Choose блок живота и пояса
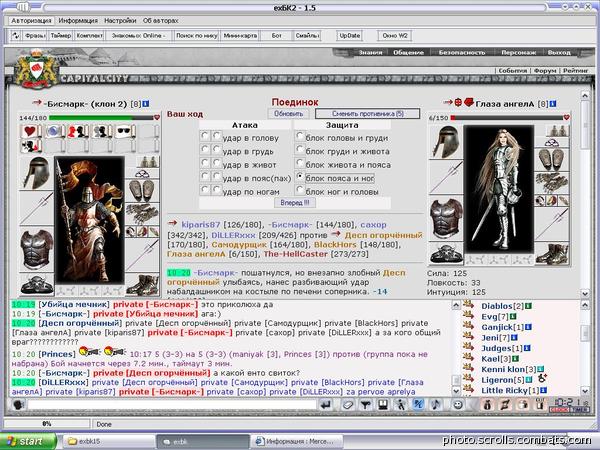The height and width of the screenshot is (450, 600). pos(300,163)
